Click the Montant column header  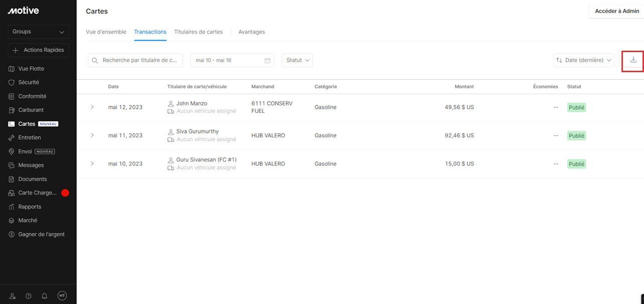464,87
